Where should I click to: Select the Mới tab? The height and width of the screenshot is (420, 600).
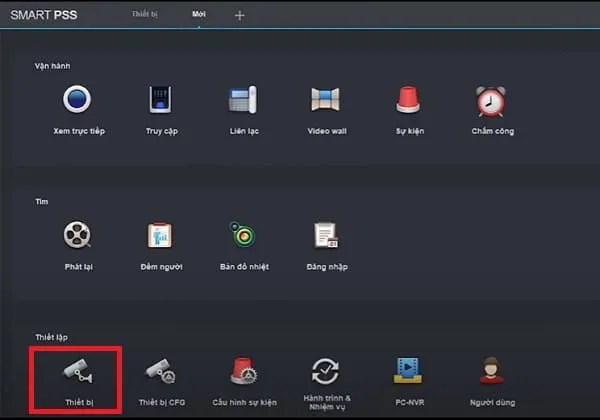[x=199, y=15]
